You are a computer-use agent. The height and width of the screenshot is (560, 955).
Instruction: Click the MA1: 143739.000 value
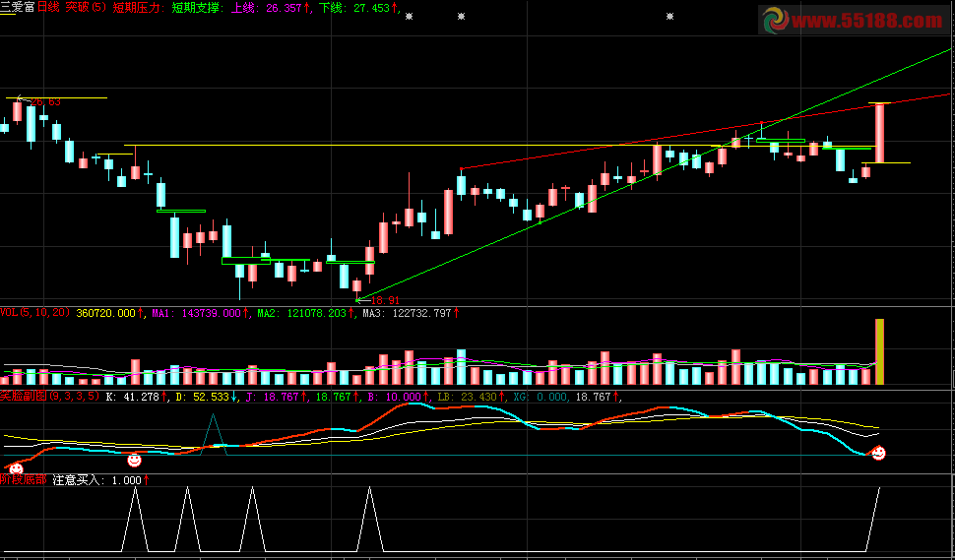pyautogui.click(x=201, y=313)
